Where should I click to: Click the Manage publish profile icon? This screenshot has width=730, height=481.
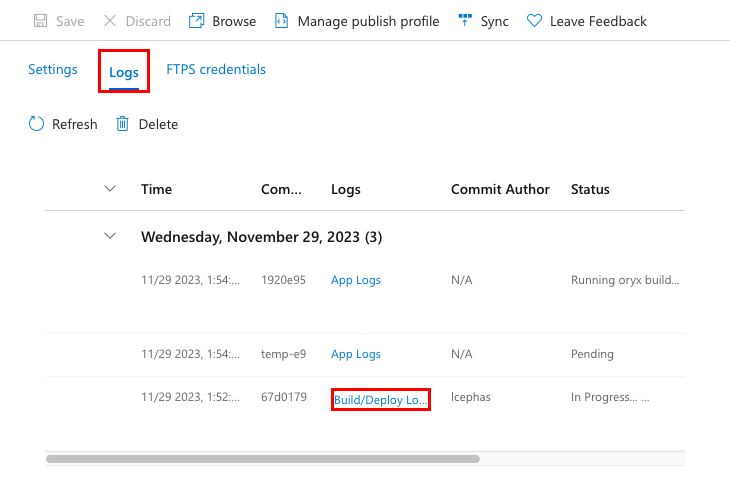tap(282, 21)
